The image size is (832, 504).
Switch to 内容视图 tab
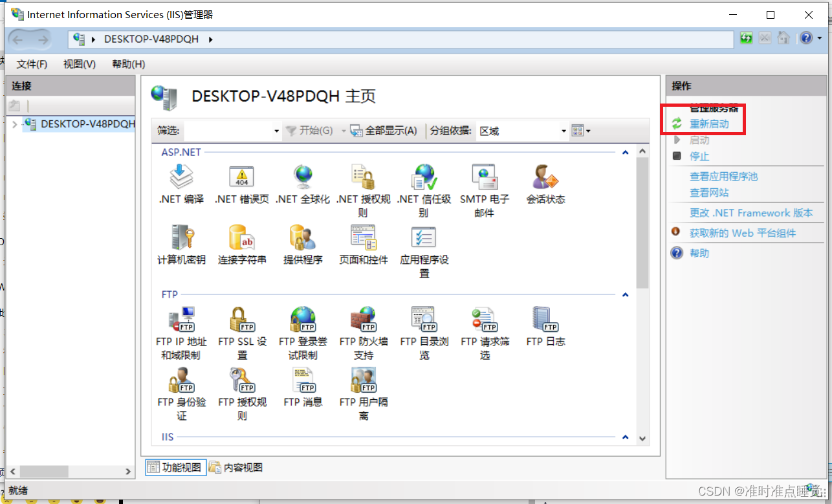click(235, 467)
